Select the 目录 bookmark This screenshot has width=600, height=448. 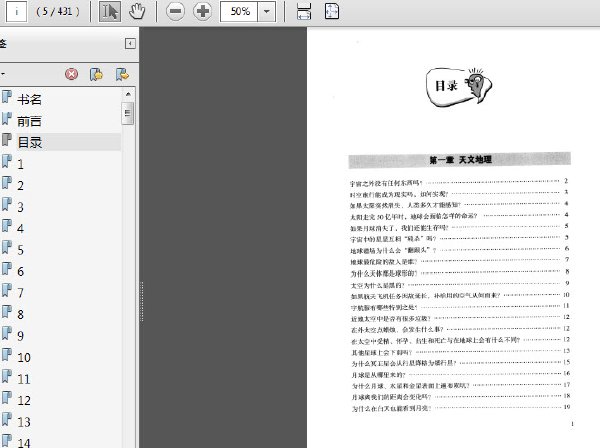click(30, 142)
